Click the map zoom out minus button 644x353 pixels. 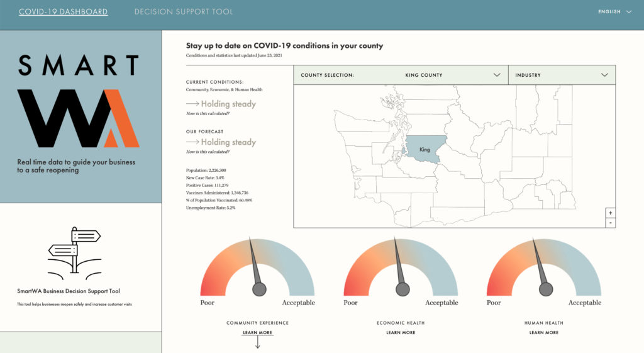point(610,223)
